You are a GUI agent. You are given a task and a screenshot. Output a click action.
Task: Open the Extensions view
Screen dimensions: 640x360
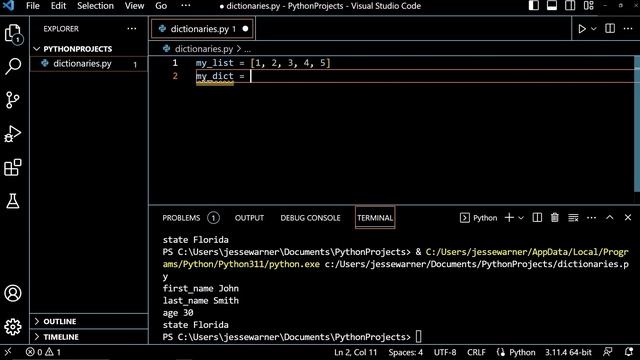13,167
